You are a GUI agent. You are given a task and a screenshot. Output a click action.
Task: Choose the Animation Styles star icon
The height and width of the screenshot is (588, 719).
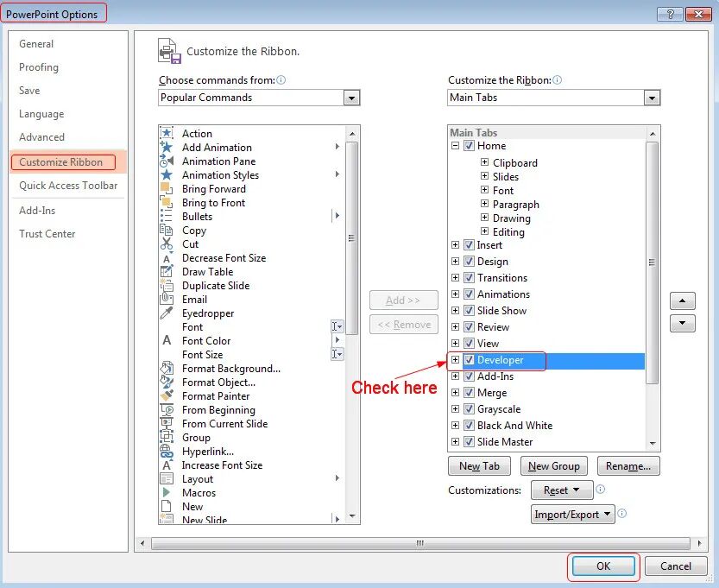coord(167,174)
